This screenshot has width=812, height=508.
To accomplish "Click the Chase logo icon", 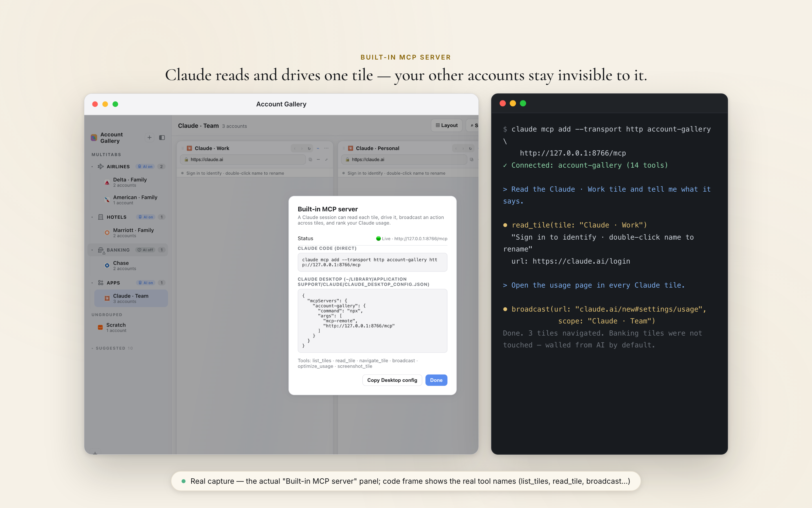I will [107, 265].
